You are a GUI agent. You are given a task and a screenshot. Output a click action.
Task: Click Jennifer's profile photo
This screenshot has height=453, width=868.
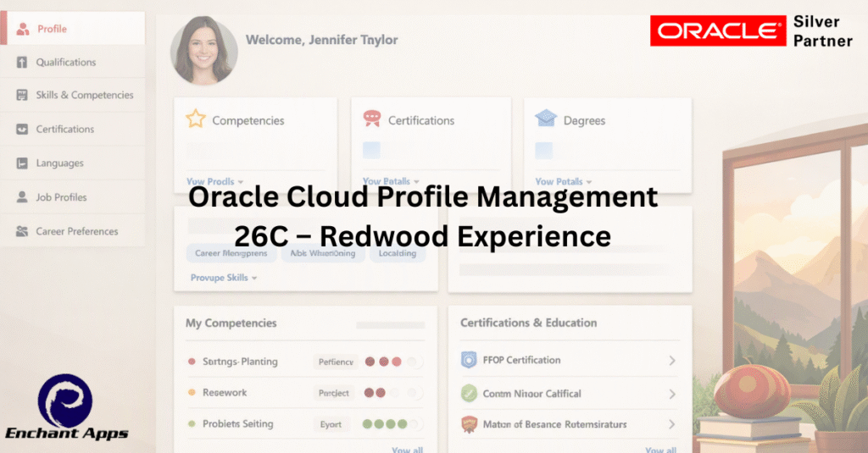[x=203, y=50]
